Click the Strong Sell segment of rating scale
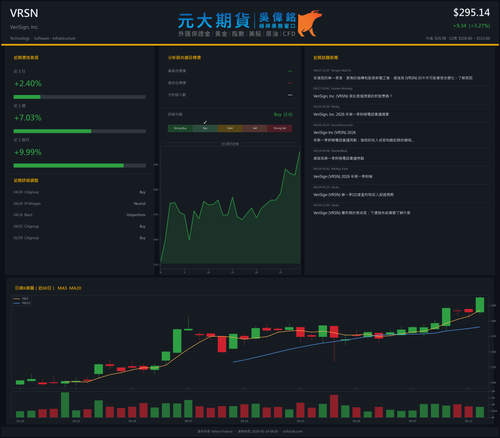 click(x=280, y=128)
